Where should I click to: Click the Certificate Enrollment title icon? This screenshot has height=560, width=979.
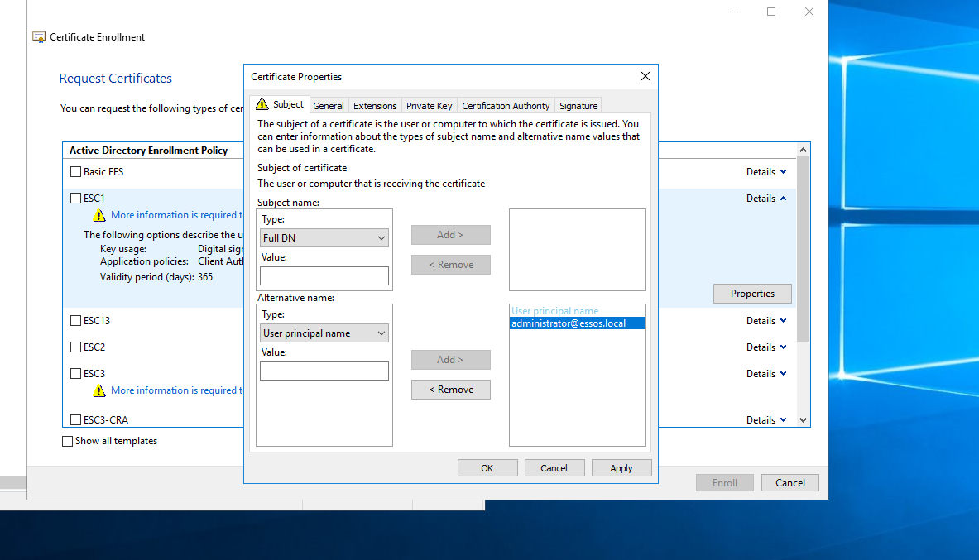click(39, 37)
